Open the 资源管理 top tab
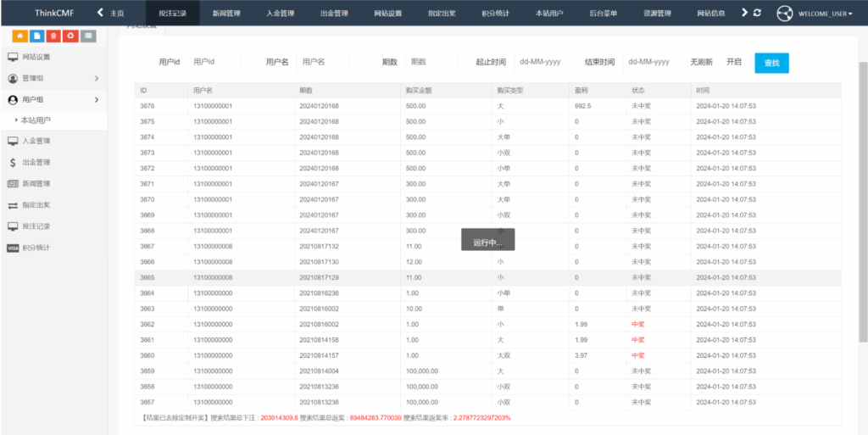 click(657, 14)
